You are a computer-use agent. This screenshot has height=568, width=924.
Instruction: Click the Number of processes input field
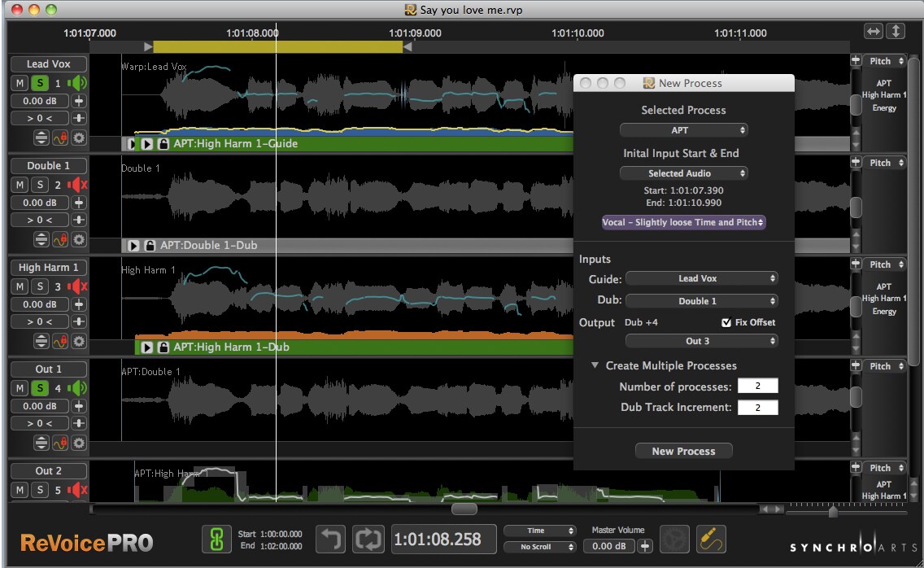758,386
